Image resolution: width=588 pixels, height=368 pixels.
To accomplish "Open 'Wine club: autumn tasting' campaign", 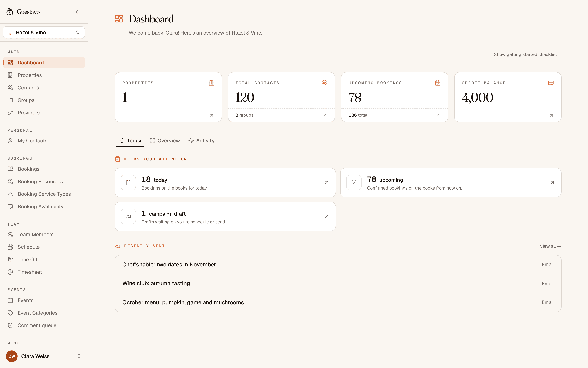I will (x=338, y=284).
